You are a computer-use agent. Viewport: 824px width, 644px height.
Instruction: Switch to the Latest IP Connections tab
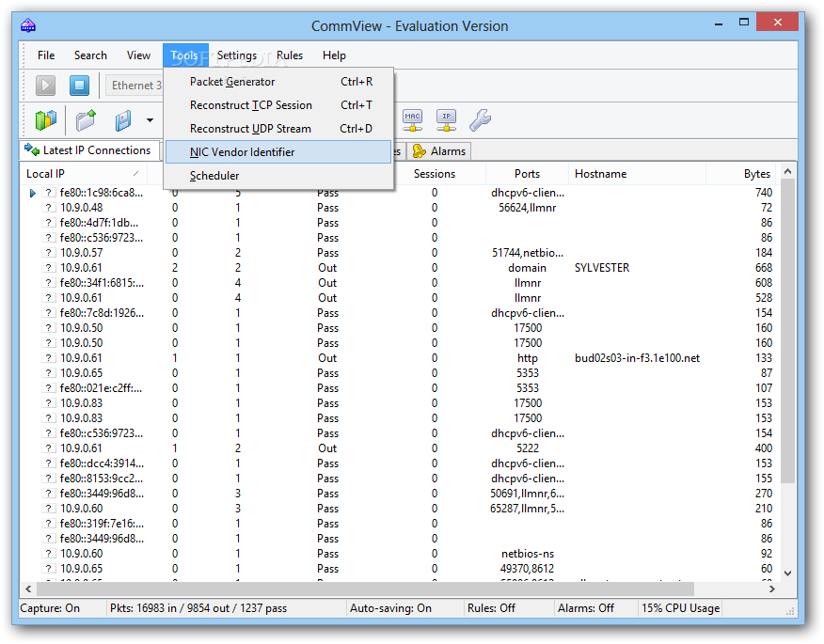(x=88, y=150)
